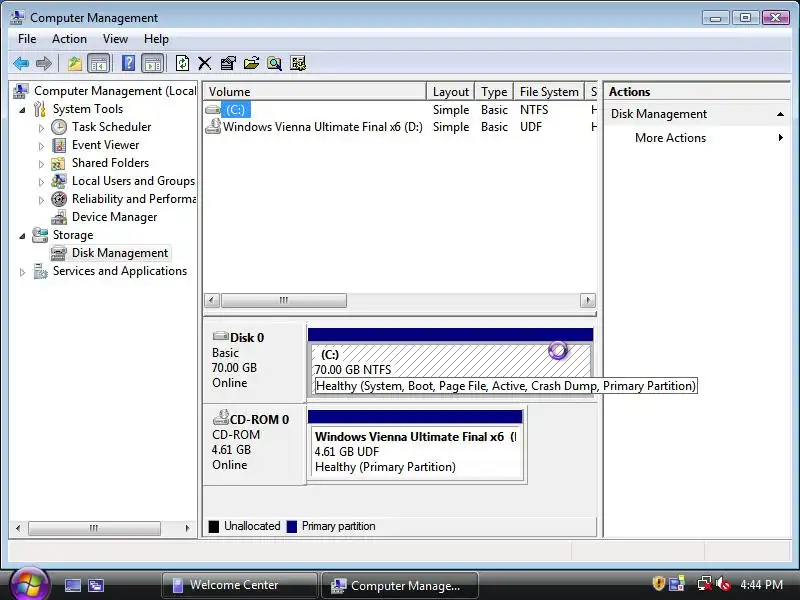Click NTFS cell in C: row

click(534, 110)
